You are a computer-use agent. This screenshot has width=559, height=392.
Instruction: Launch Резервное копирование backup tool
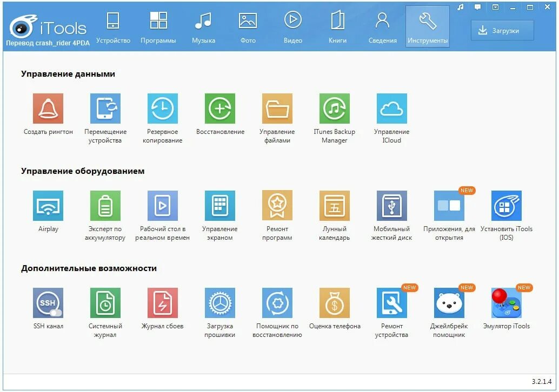(163, 109)
